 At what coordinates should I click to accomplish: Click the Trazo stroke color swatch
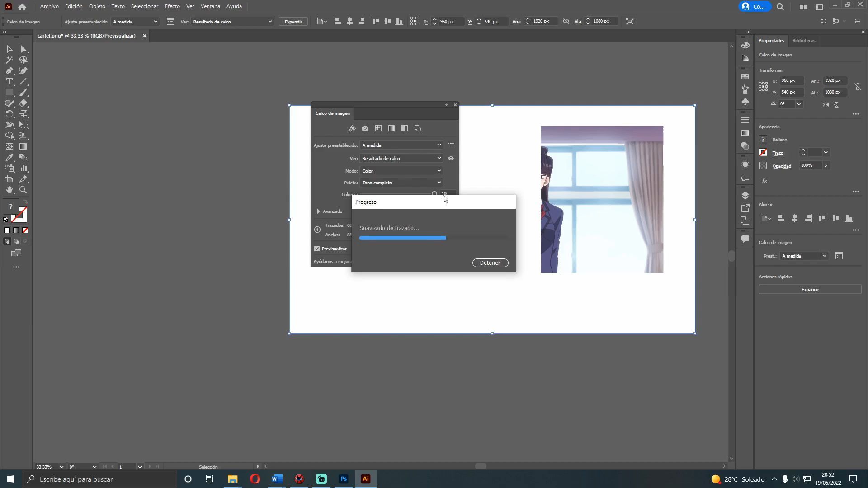(763, 153)
